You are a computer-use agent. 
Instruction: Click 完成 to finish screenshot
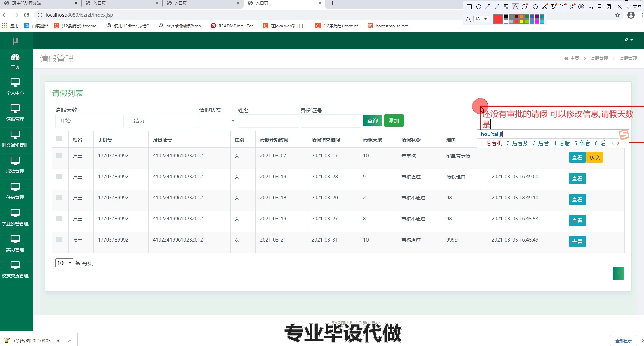tap(634, 7)
